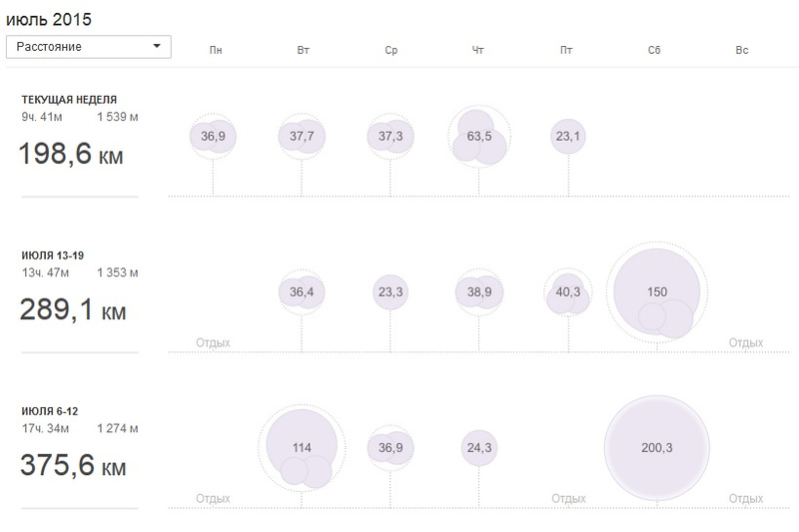This screenshot has height=532, width=799.
Task: Open the ИЮЛЯ 13-19 week summary
Action: (53, 256)
